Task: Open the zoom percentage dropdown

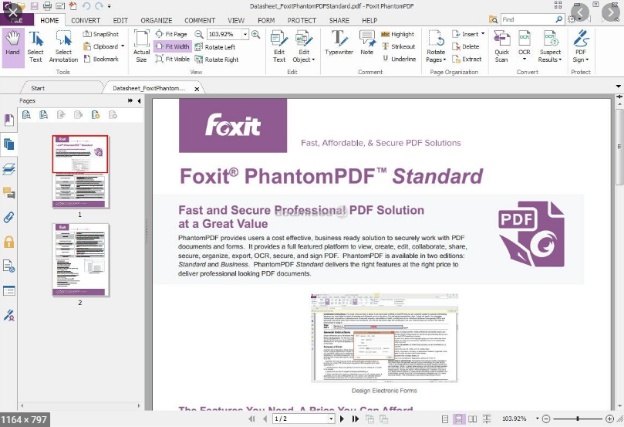Action: (x=245, y=34)
